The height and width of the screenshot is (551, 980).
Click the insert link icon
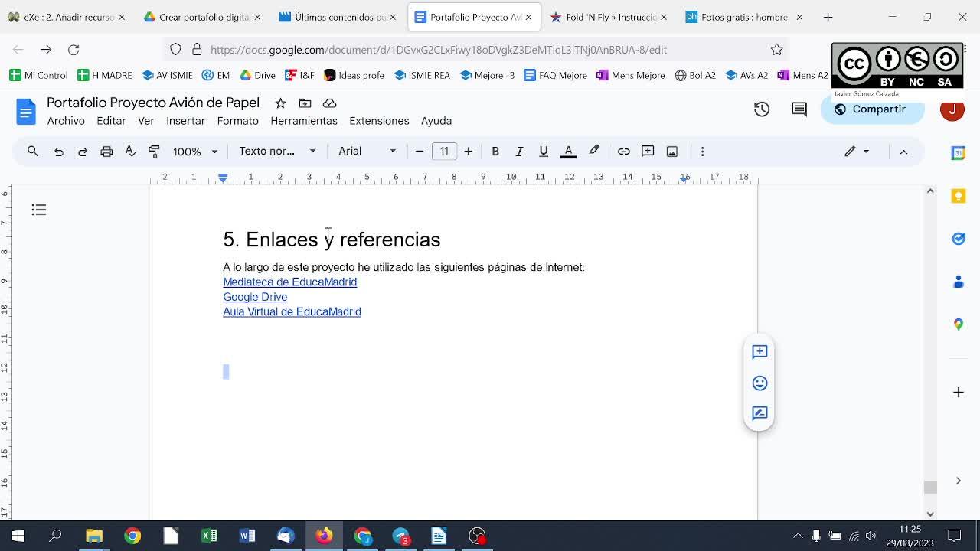tap(623, 152)
